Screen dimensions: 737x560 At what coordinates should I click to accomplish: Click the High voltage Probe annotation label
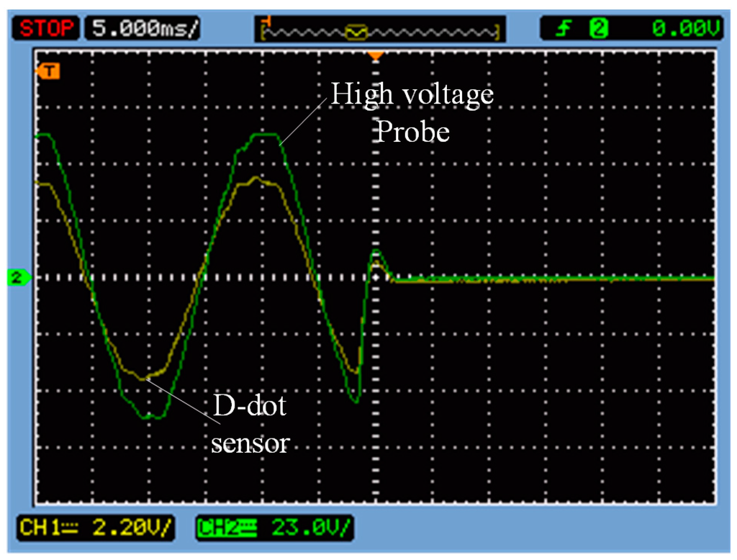click(x=412, y=112)
